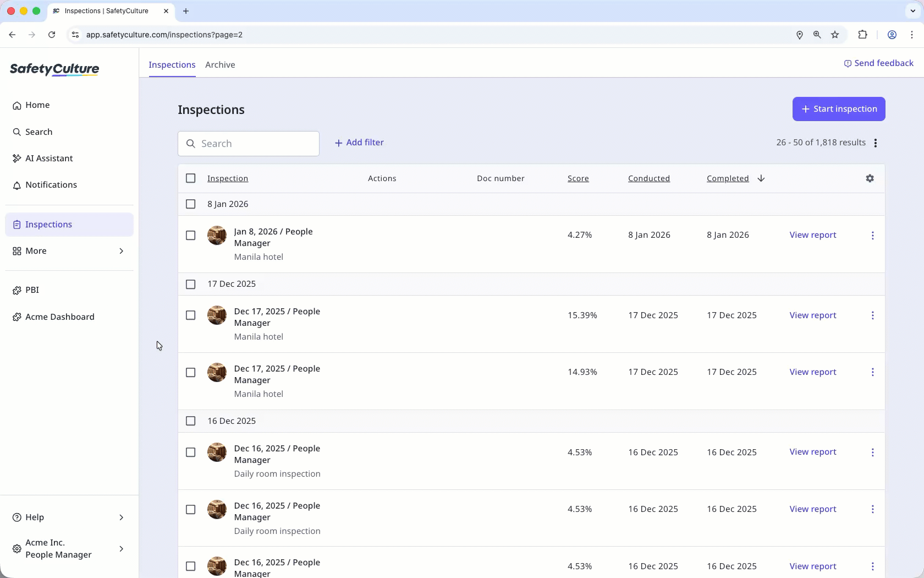Click the zoom magnifier icon in address bar
Image resolution: width=924 pixels, height=578 pixels.
[x=817, y=35]
